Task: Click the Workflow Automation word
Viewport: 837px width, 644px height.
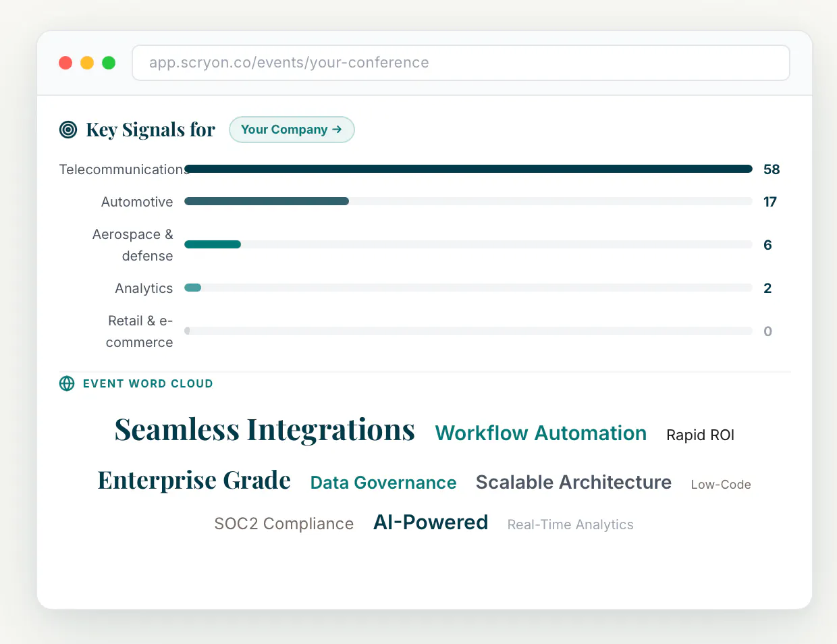Action: point(541,433)
